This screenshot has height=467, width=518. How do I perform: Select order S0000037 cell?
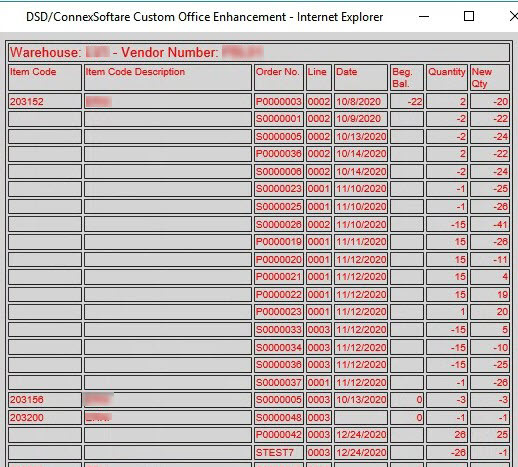click(279, 382)
